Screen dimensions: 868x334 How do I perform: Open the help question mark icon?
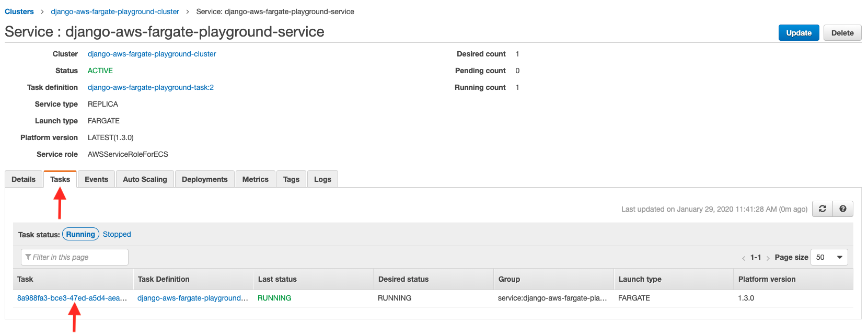843,209
